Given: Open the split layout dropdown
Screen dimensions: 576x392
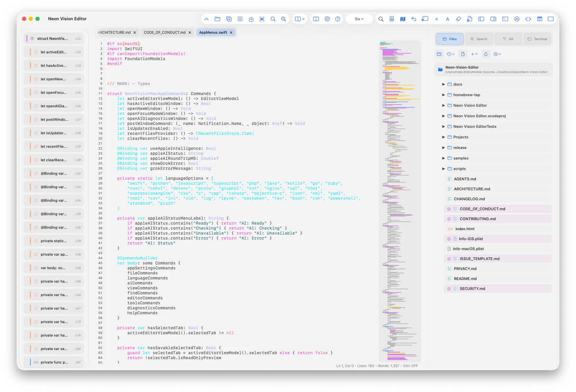Looking at the screenshot, I should 299,19.
